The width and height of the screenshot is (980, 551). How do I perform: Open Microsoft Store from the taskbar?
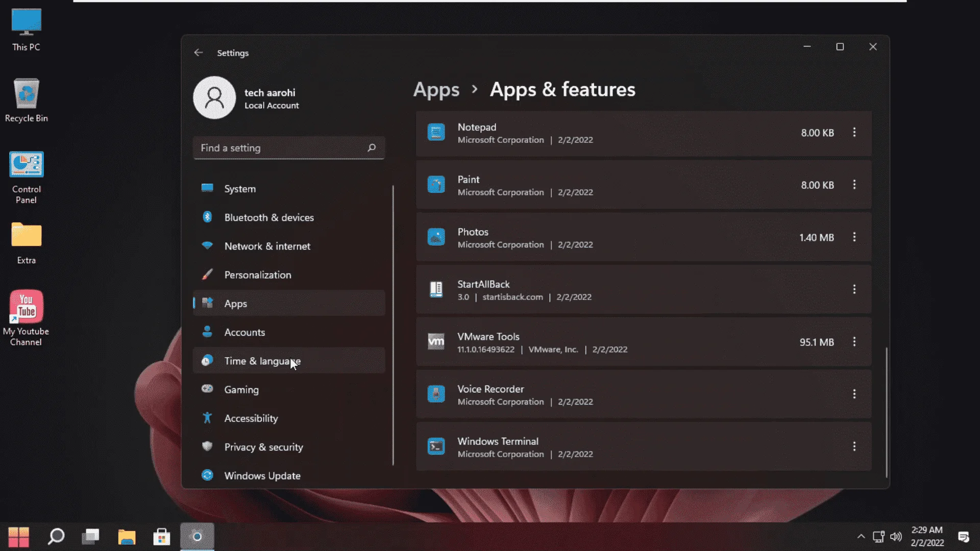pyautogui.click(x=162, y=537)
